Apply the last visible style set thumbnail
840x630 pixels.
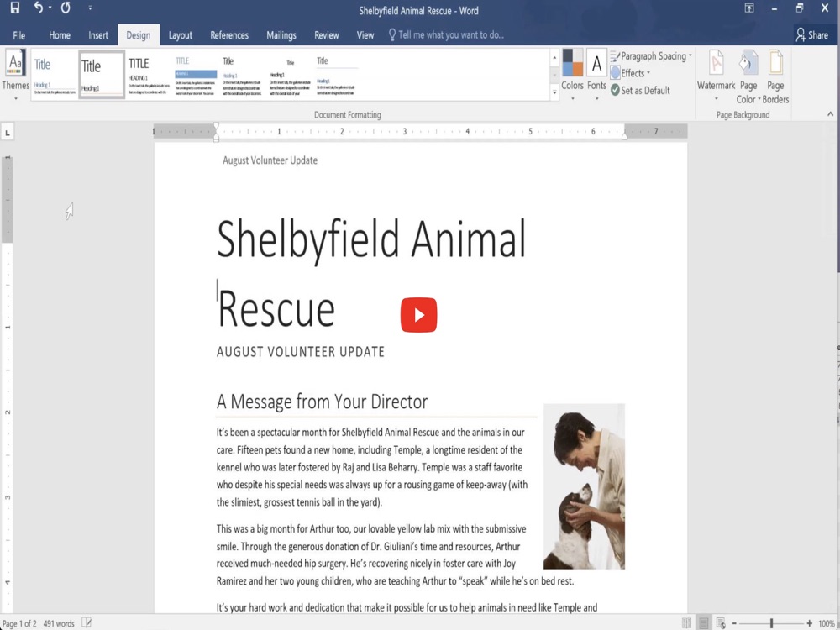click(x=337, y=74)
